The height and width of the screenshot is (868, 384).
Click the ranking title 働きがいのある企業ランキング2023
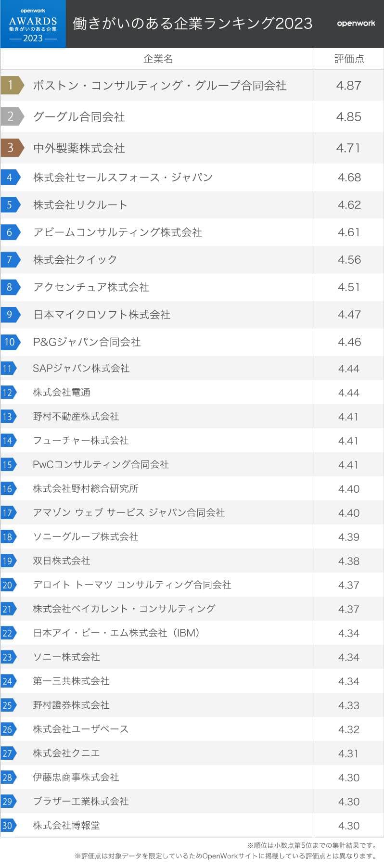(x=192, y=23)
